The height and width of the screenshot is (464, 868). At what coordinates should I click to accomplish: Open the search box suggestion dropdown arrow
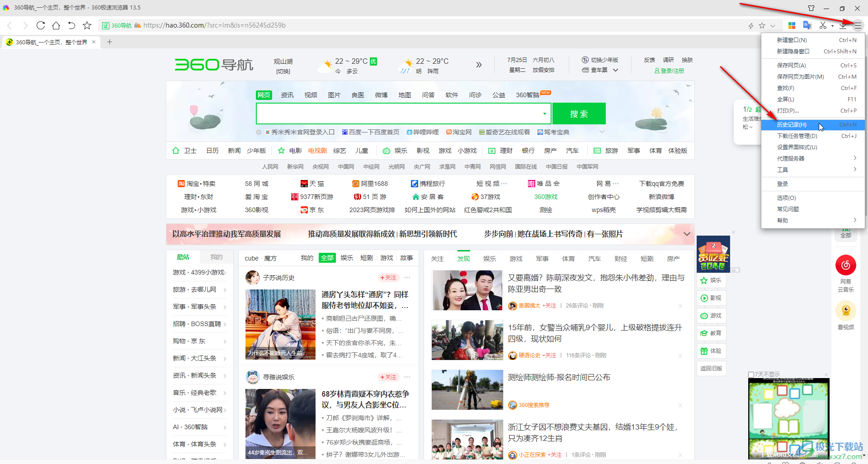pyautogui.click(x=545, y=114)
